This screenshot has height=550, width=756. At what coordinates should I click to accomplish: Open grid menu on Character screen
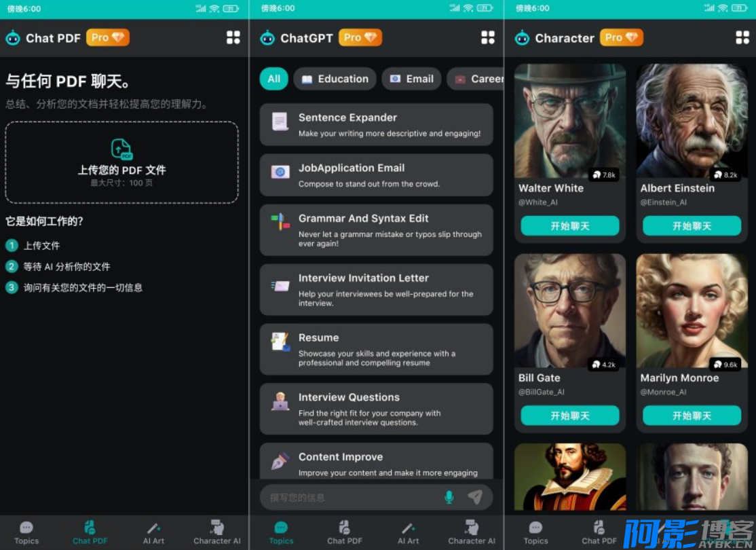click(x=742, y=38)
